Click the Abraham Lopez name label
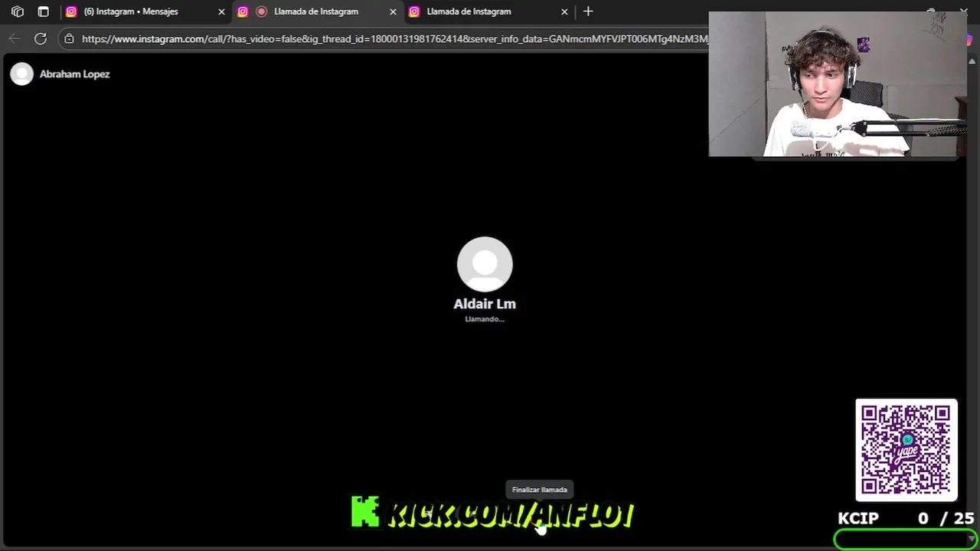The image size is (980, 551). [x=75, y=74]
